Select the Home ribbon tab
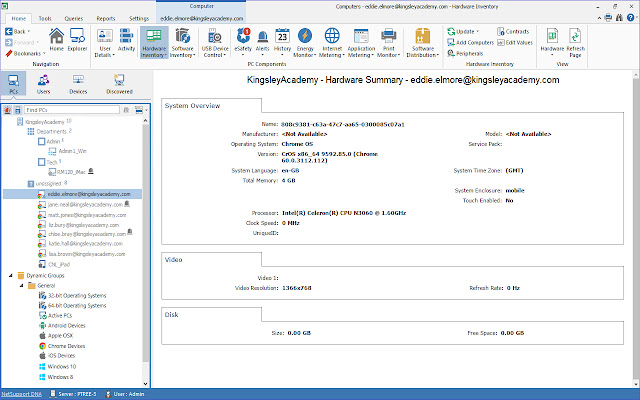640x400 pixels. coord(18,18)
